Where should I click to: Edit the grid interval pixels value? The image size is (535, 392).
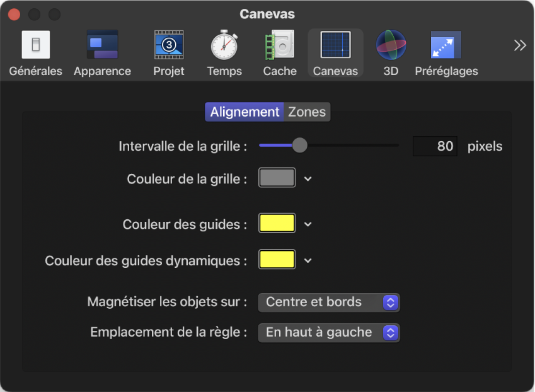[435, 146]
